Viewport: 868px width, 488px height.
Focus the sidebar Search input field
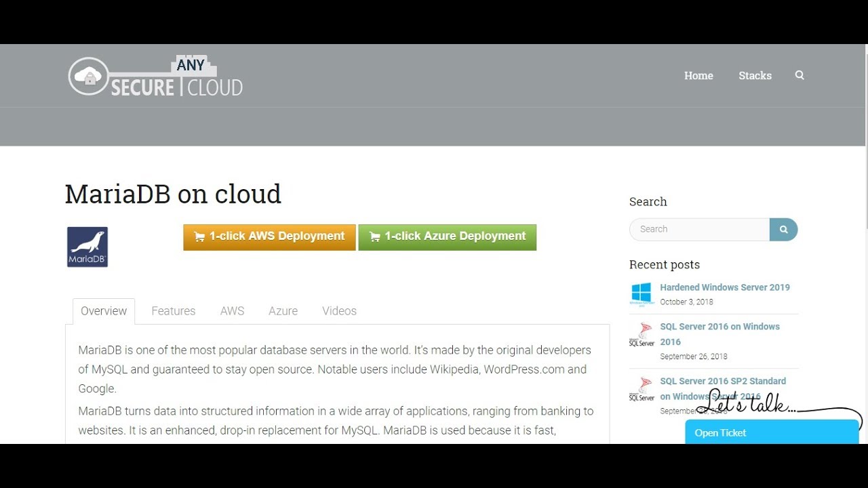point(700,229)
